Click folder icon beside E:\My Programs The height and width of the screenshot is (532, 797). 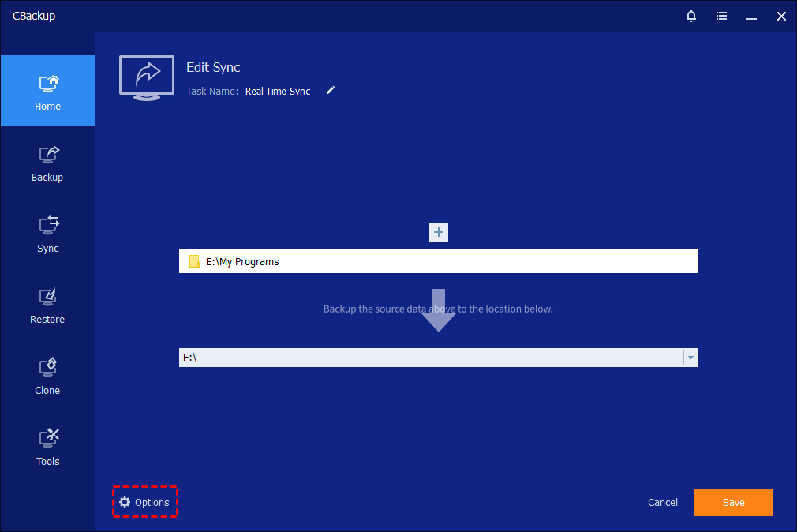click(194, 261)
